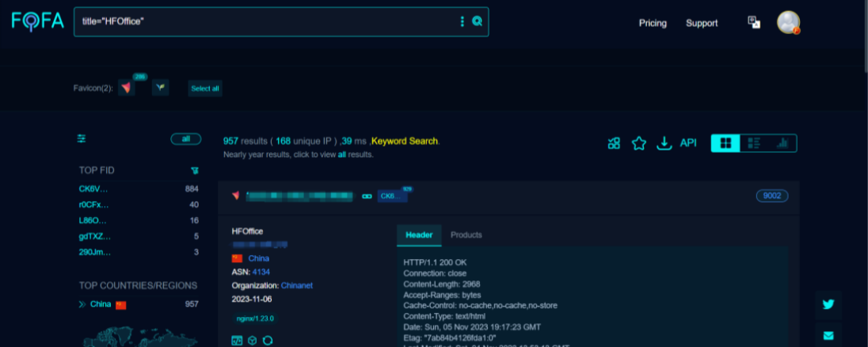Open the filter sliders icon in sidebar
868x347 pixels.
tap(82, 139)
